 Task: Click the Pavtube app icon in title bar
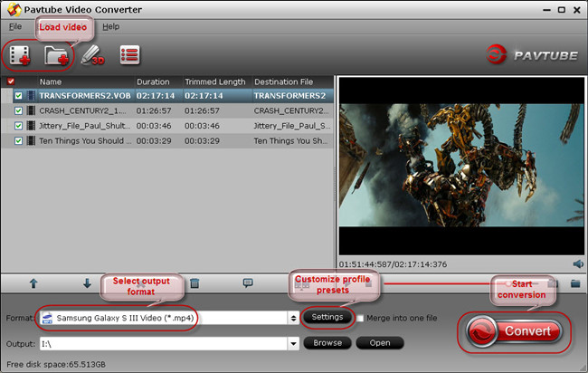(x=14, y=9)
